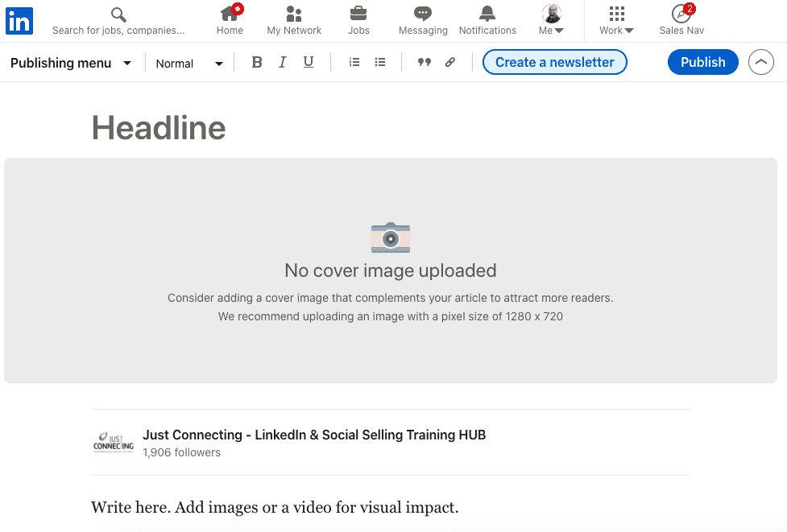Click the Headline title field
787x532 pixels.
[159, 127]
